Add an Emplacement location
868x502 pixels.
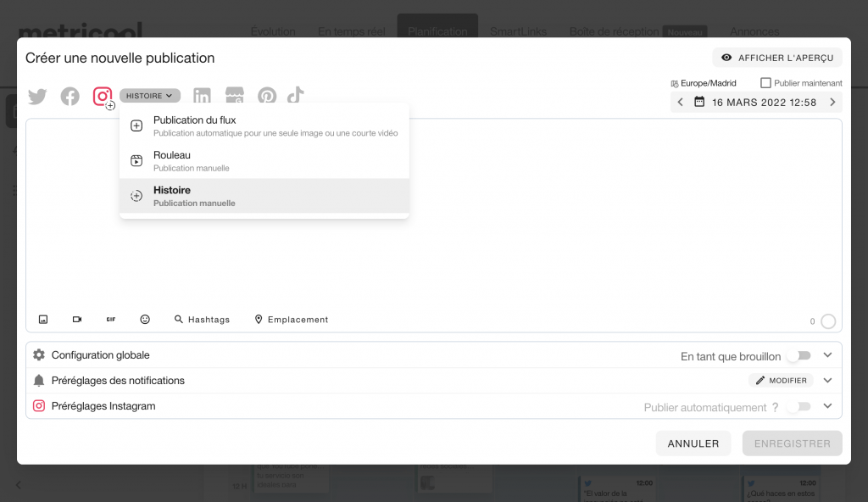(x=292, y=320)
